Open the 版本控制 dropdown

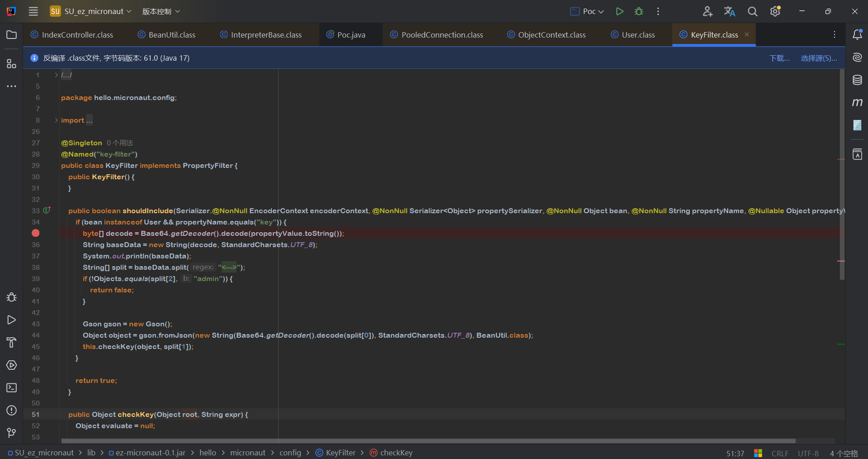[x=161, y=11]
